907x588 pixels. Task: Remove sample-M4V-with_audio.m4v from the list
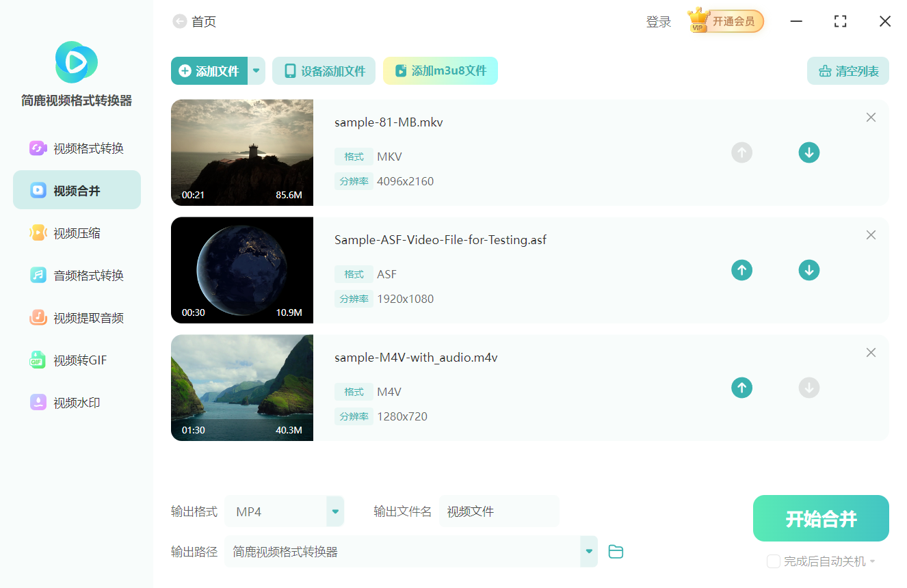[x=871, y=352]
